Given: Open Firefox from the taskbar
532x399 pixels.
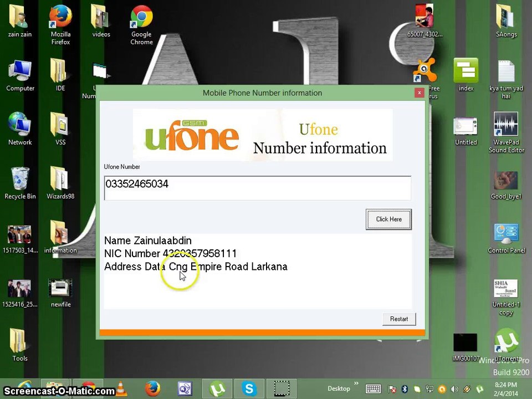Looking at the screenshot, I should [153, 389].
